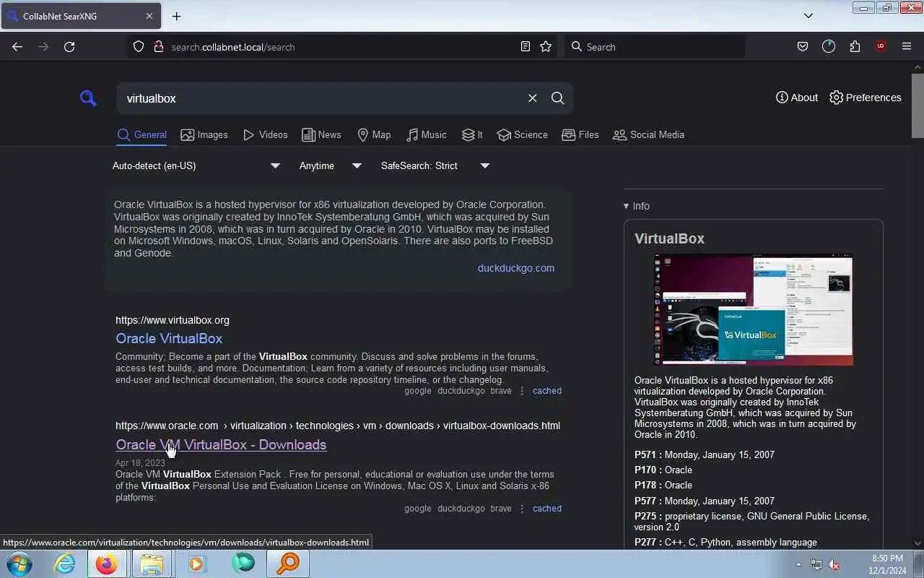Show hidden system tray icons

(x=798, y=564)
